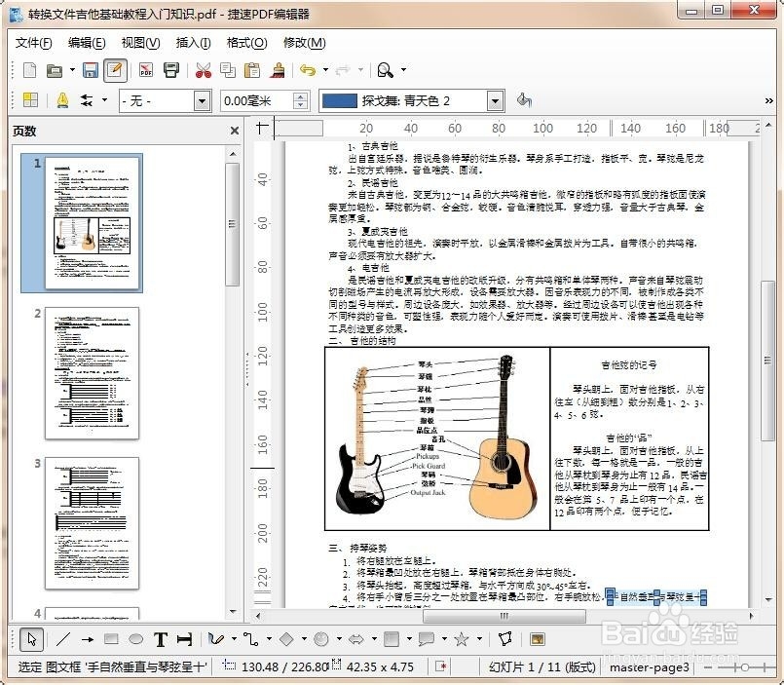The image size is (784, 685).
Task: Select the arrow pointer tool
Action: pyautogui.click(x=32, y=639)
